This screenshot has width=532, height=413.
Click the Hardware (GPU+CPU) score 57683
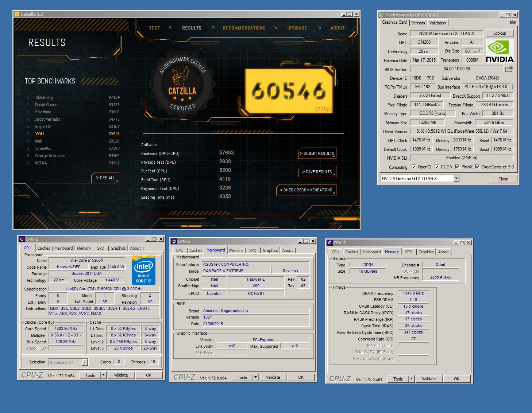(226, 153)
